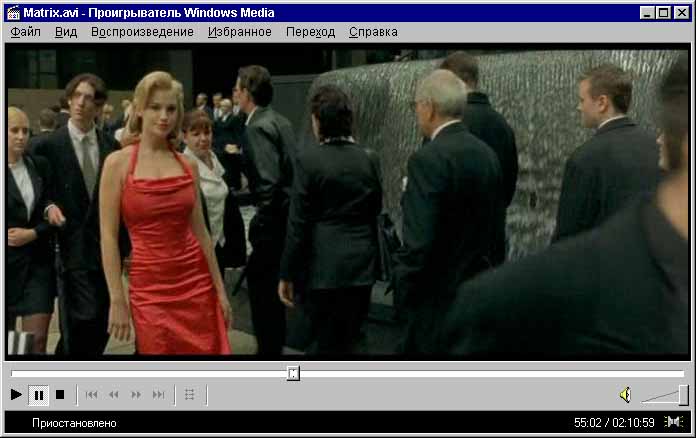Minimize the Windows Media player window

[x=647, y=12]
